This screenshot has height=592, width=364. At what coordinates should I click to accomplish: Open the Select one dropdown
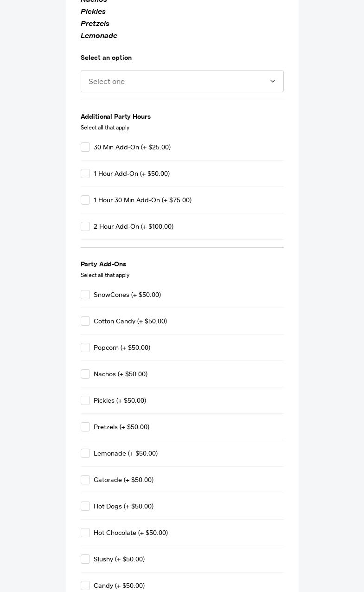coord(176,81)
